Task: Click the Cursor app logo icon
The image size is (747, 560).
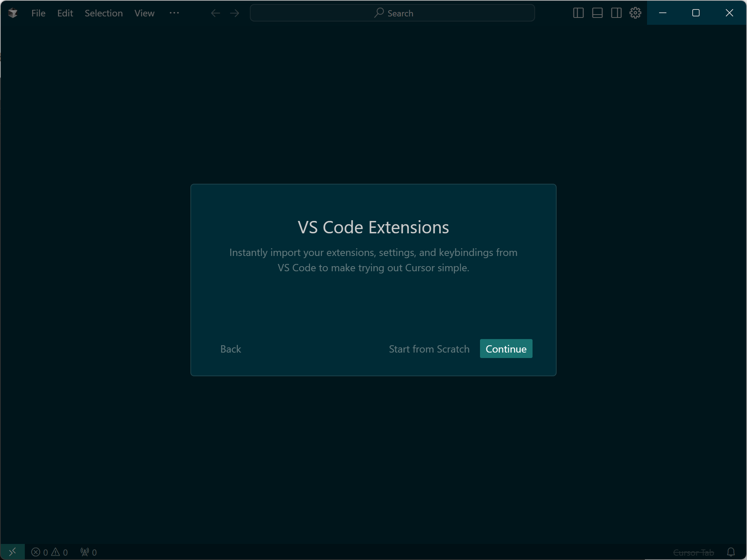Action: (13, 13)
